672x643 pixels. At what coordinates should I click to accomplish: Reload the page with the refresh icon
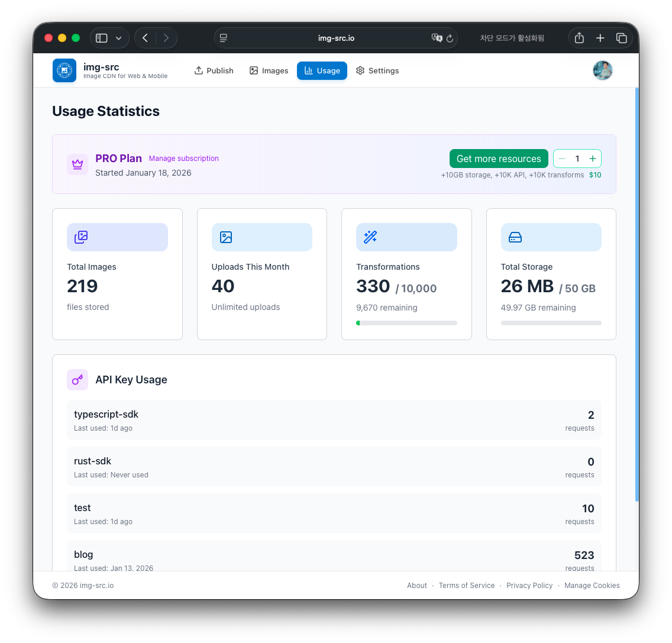click(x=450, y=38)
